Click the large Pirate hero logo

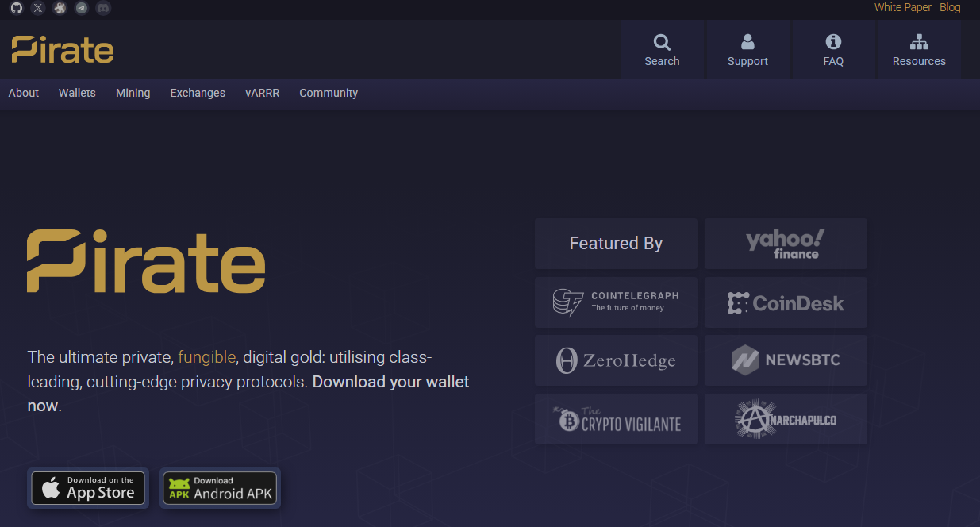coord(146,261)
